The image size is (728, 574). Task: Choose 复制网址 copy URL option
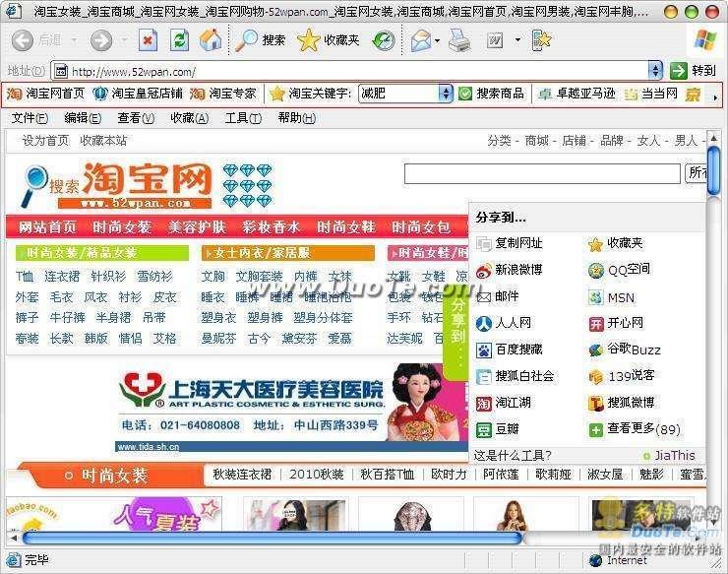coord(509,243)
